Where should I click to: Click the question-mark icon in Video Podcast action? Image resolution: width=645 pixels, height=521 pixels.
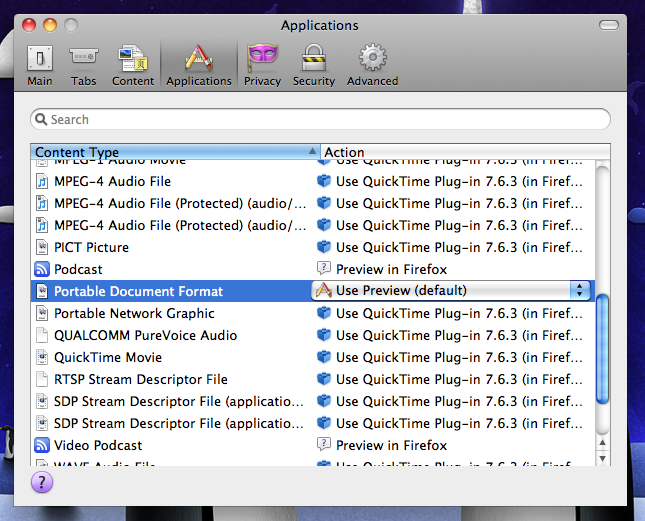324,444
